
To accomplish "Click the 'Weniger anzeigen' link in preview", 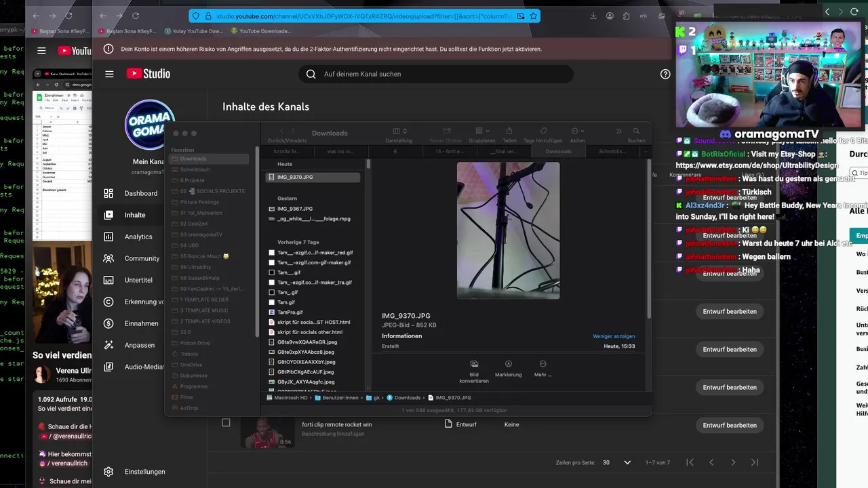I will [614, 336].
